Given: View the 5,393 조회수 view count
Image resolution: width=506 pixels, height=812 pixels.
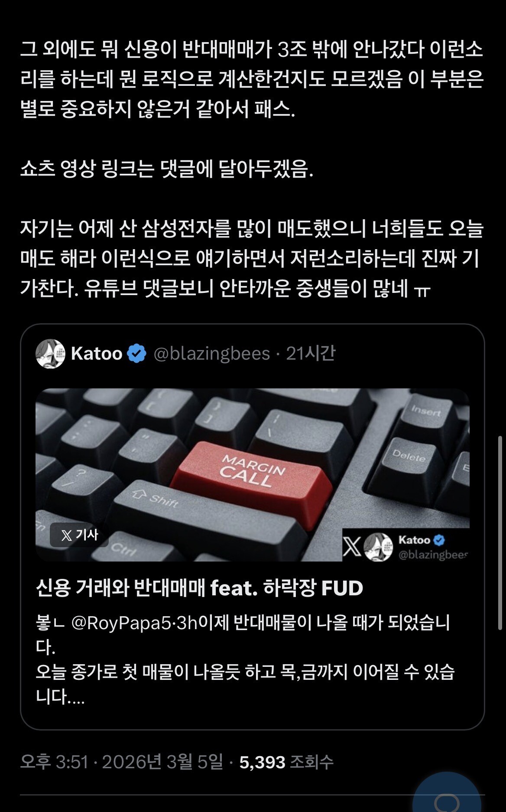Looking at the screenshot, I should click(286, 762).
